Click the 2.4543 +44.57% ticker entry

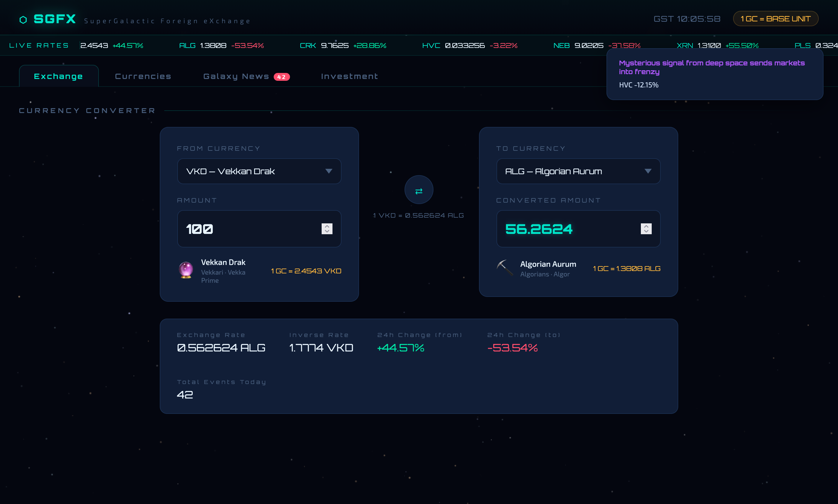112,46
